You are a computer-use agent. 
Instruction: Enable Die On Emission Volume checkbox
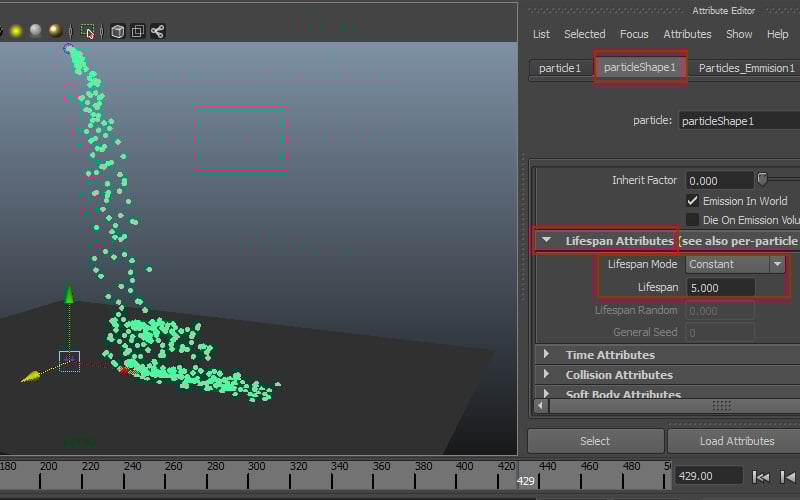(x=692, y=220)
